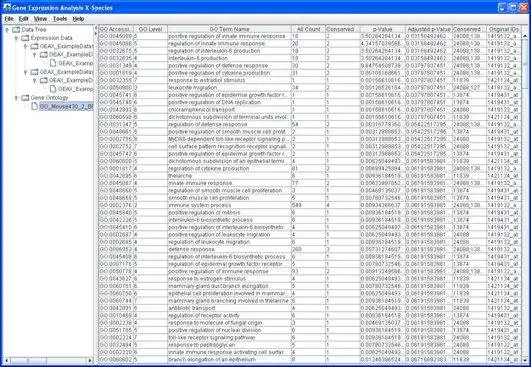Select row 'regulation of interleukin-6 production'
The image size is (531, 367).
pyautogui.click(x=310, y=51)
